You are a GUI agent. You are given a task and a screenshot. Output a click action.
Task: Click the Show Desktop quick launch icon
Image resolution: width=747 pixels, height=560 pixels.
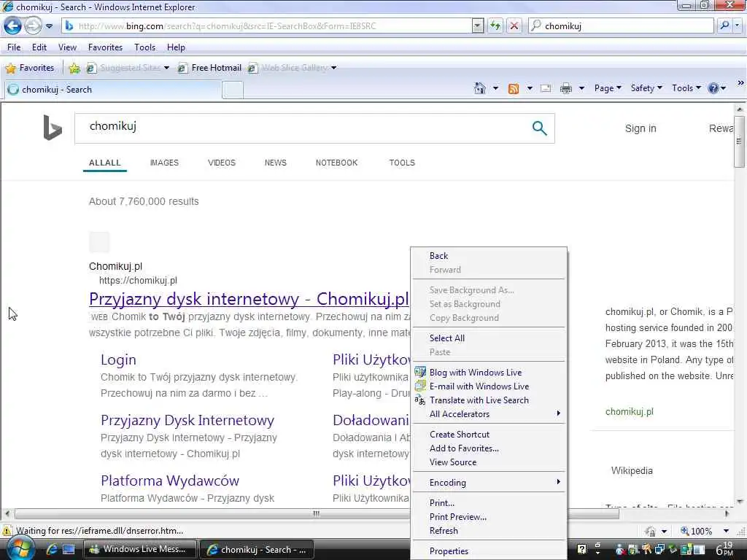69,550
